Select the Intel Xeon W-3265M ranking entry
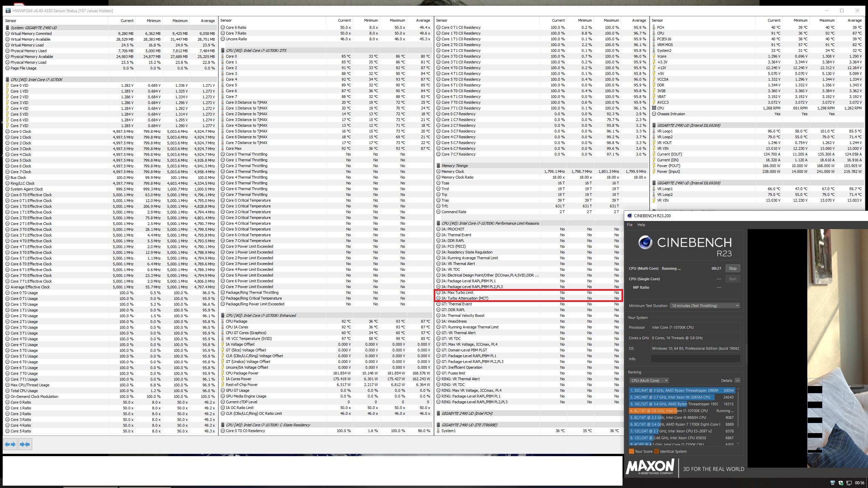The width and height of the screenshot is (868, 488). pyautogui.click(x=682, y=397)
